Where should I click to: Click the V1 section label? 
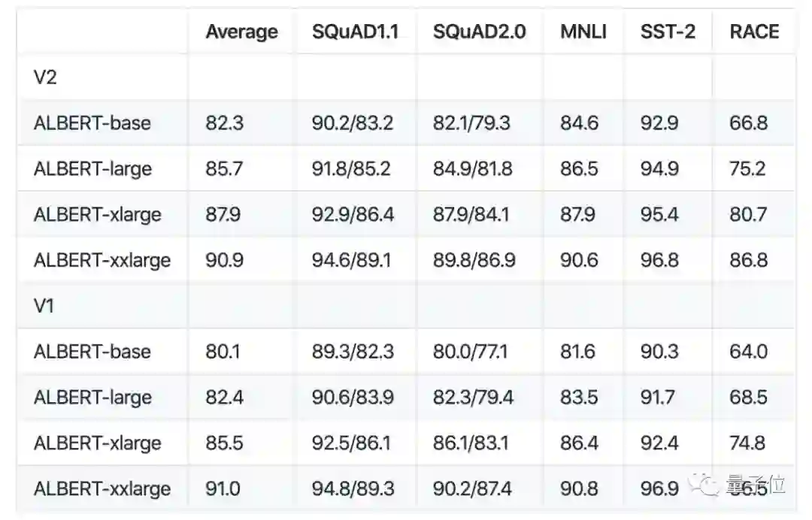pyautogui.click(x=44, y=306)
